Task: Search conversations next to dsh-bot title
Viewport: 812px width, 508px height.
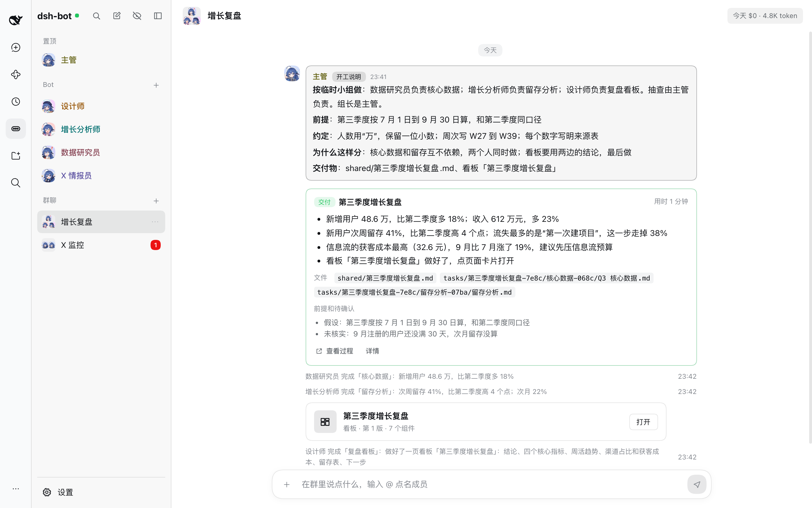Action: 96,16
